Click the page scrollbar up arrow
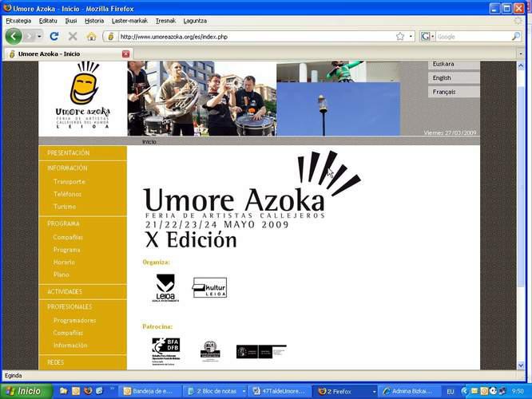 521,65
